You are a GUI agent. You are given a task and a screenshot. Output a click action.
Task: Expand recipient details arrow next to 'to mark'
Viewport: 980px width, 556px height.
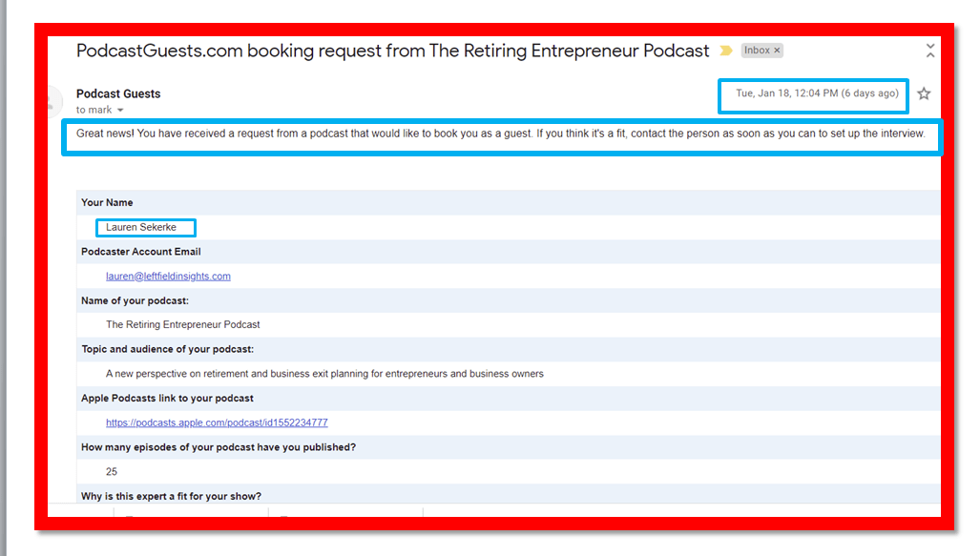[x=120, y=111]
